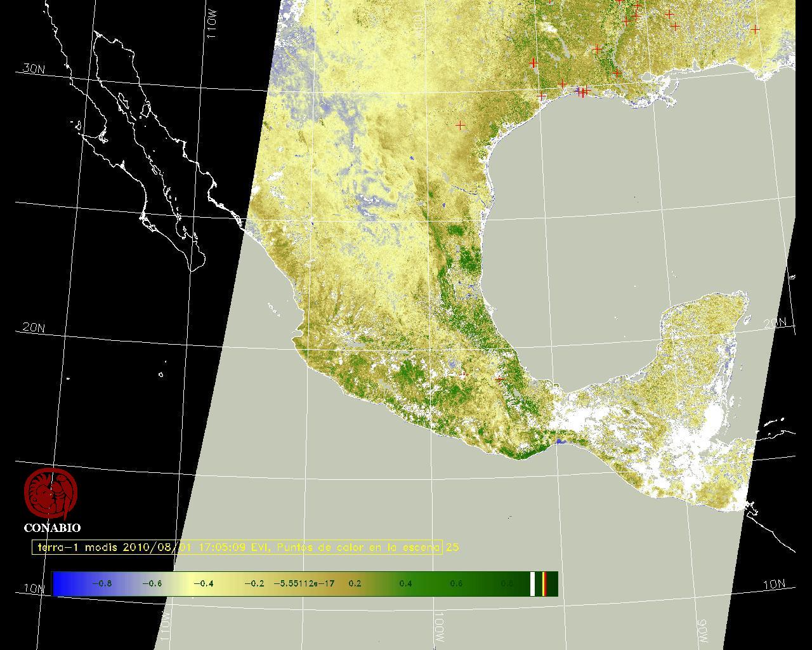Pick the -0.4 pale yellow color scale value
This screenshot has width=812, height=650.
(x=203, y=584)
